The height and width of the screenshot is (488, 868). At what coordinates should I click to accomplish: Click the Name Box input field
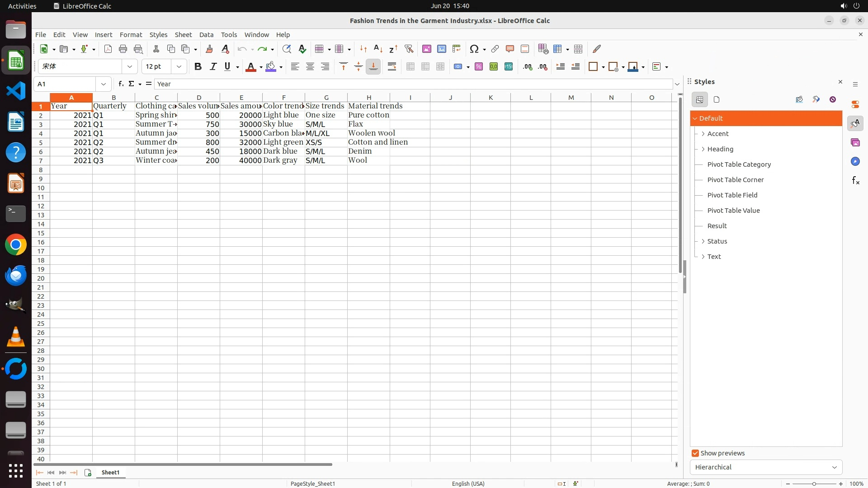point(65,84)
